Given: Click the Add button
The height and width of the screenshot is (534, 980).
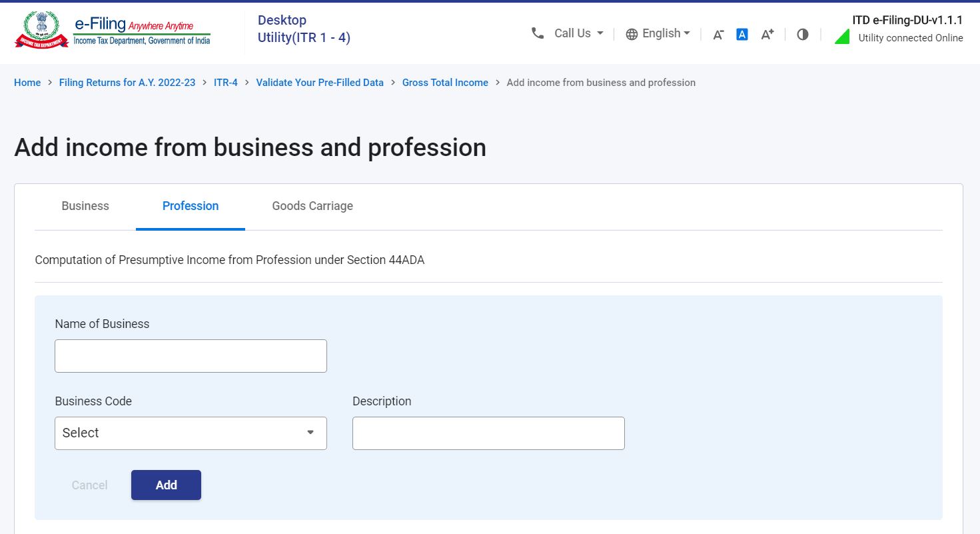Looking at the screenshot, I should click(x=166, y=485).
